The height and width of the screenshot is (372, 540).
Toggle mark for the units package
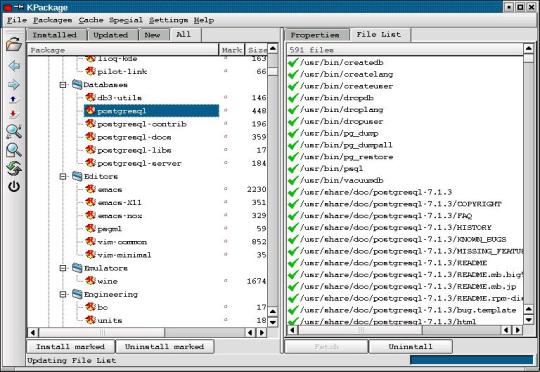point(226,320)
